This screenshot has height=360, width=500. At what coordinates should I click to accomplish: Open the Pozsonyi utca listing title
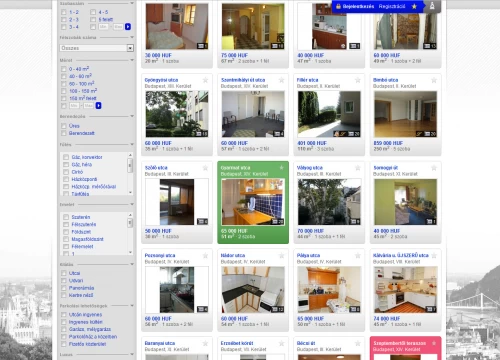(160, 255)
